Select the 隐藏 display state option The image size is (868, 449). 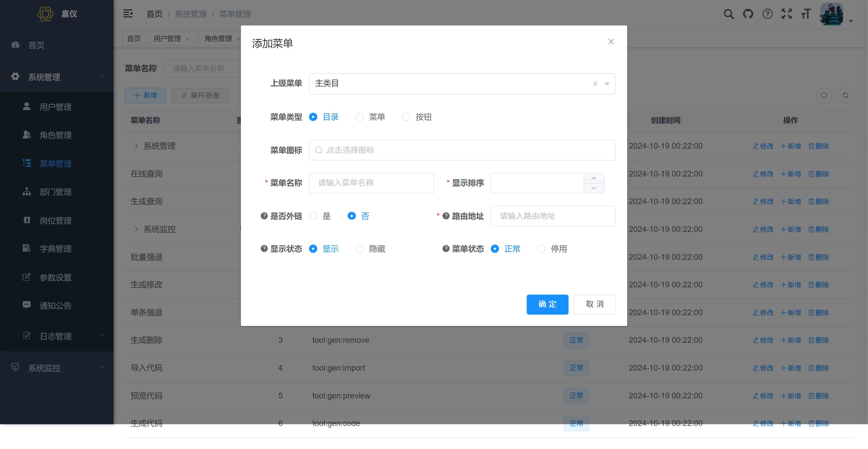tap(359, 249)
